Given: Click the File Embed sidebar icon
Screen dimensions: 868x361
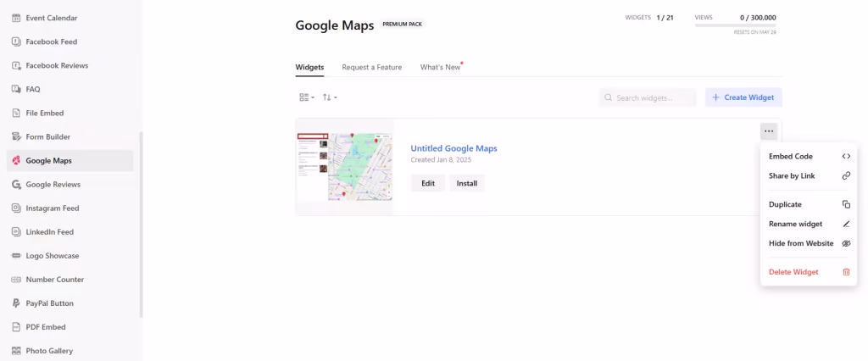Looking at the screenshot, I should tap(17, 113).
